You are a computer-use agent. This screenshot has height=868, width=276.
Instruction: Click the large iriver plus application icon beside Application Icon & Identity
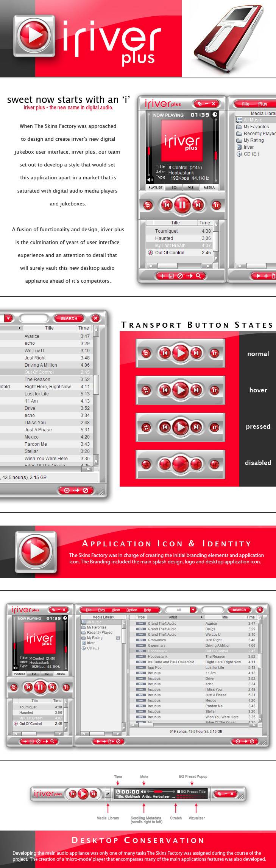(36, 551)
